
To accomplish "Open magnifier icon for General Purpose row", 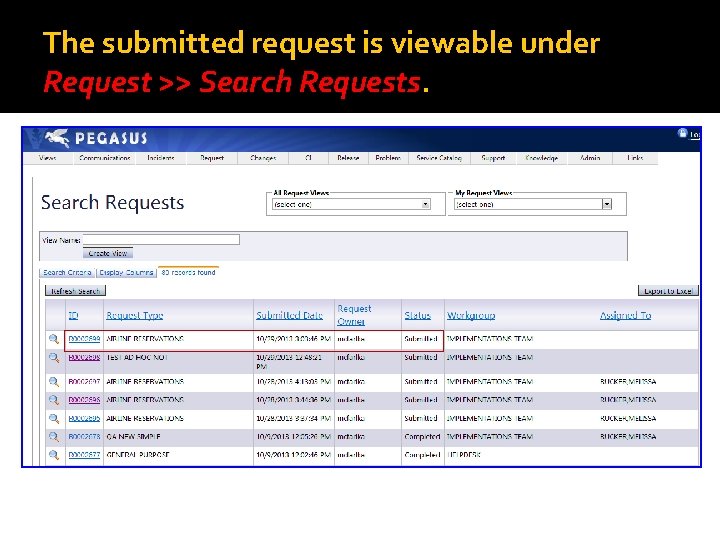I will (x=54, y=455).
